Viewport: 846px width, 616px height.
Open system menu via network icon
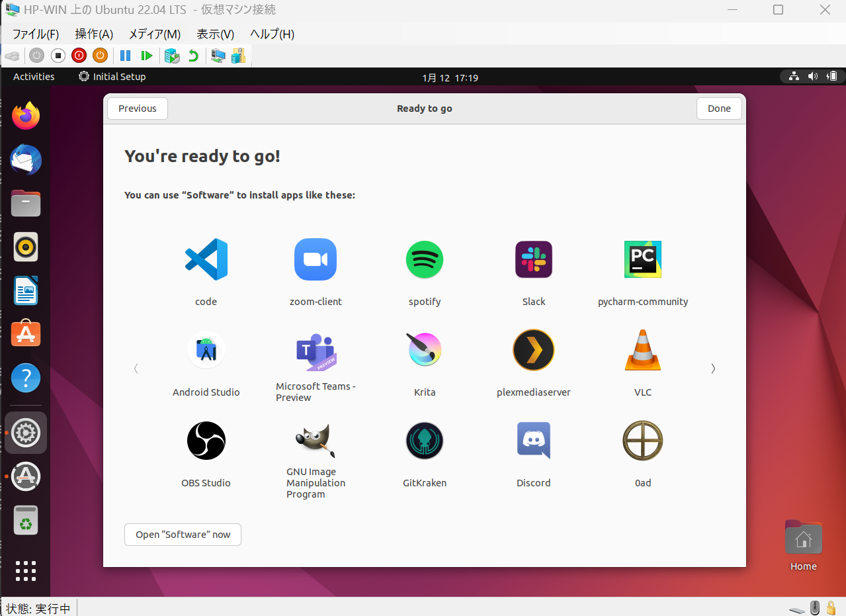pyautogui.click(x=794, y=77)
